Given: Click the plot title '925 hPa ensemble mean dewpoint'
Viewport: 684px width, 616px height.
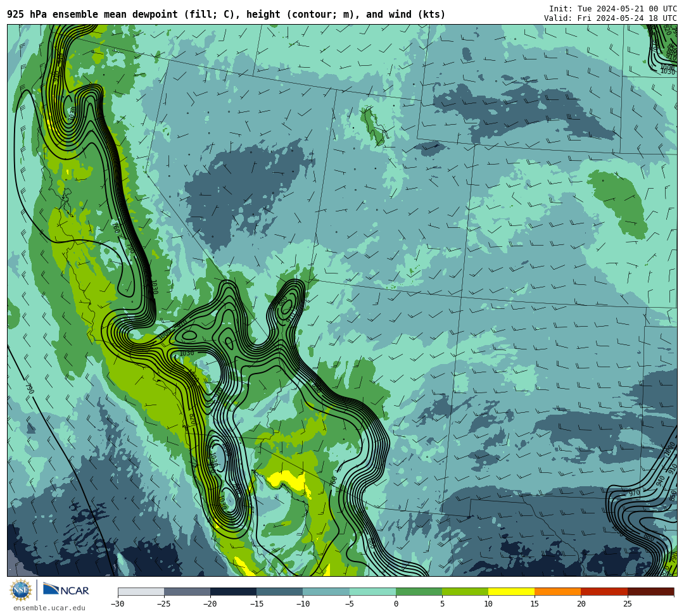Looking at the screenshot, I should (x=92, y=15).
